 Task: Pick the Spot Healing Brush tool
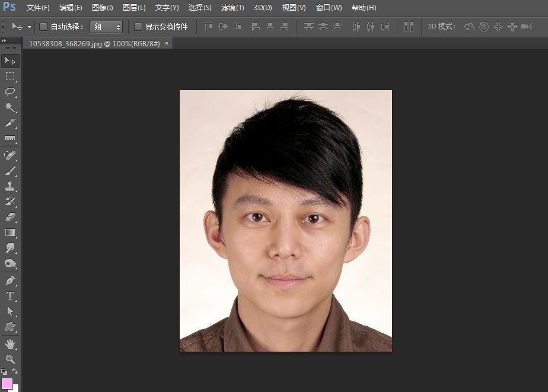[x=9, y=155]
